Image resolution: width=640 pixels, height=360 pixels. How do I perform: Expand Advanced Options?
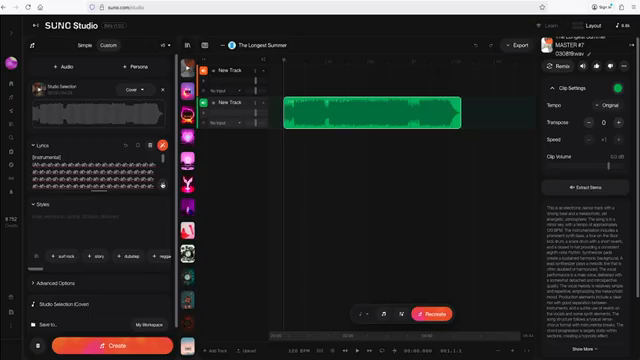(x=53, y=283)
